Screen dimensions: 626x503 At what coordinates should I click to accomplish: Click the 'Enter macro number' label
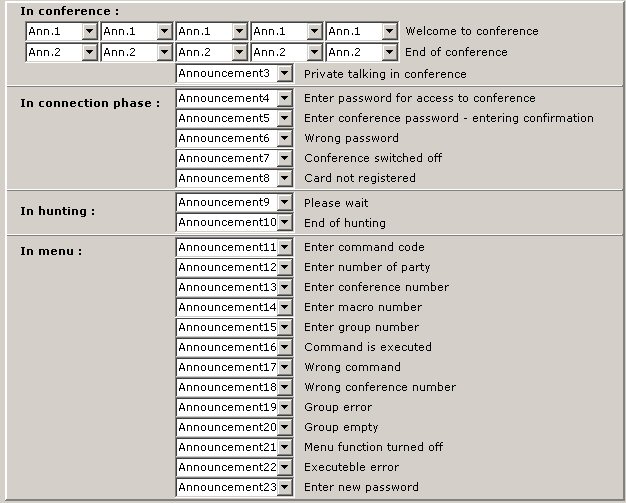click(363, 307)
